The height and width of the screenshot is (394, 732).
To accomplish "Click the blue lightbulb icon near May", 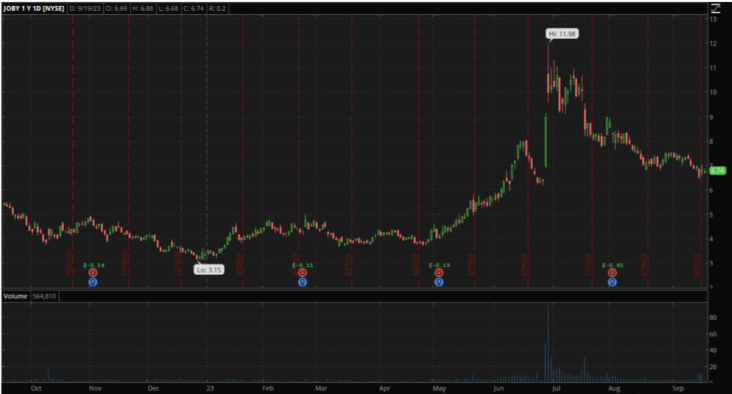I will (x=439, y=282).
